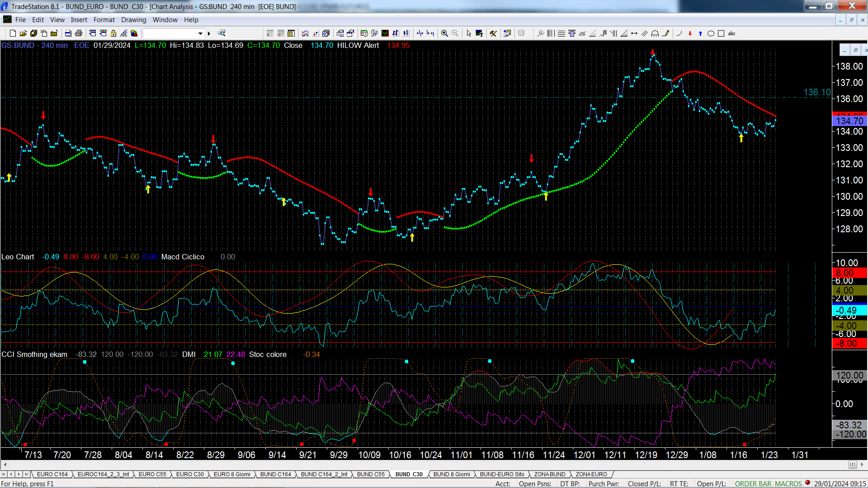The image size is (868, 488).
Task: Click the horizontal scrollbar left arrow
Action: (x=5, y=465)
